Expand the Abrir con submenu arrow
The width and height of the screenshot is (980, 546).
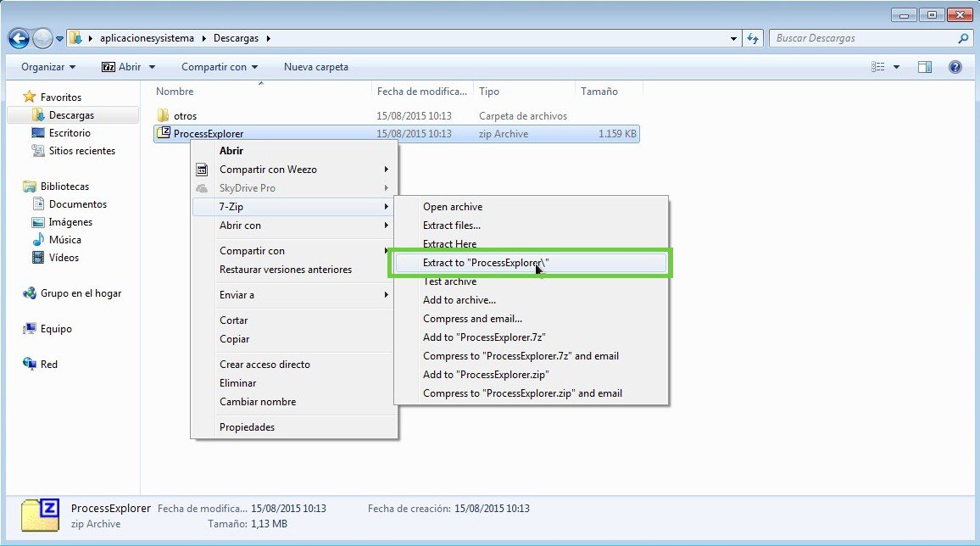point(387,226)
